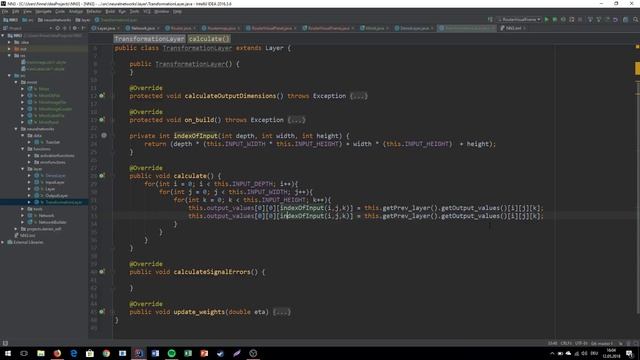640x360 pixels.
Task: Switch to the NN1.iml editor tab
Action: [513, 28]
